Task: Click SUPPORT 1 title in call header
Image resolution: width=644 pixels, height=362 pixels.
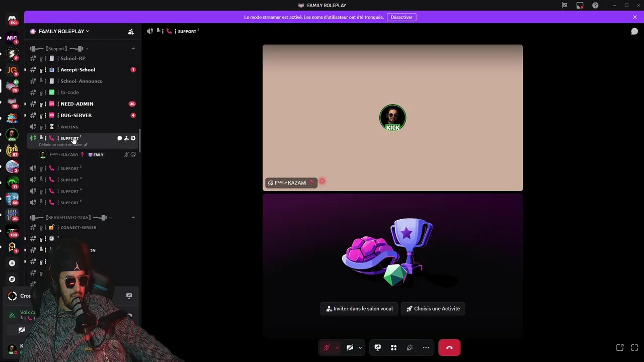Action: [187, 31]
